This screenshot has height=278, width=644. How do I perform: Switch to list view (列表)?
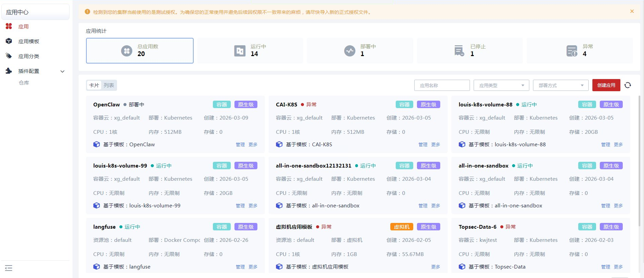109,85
